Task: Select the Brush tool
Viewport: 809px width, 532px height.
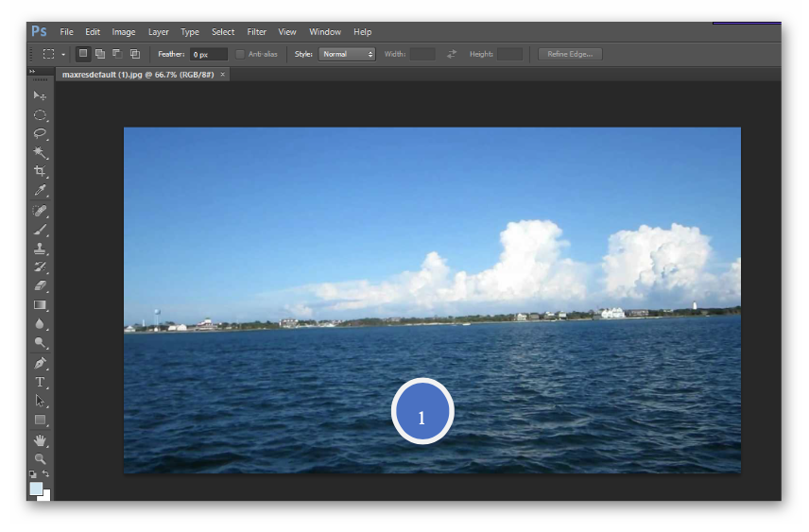Action: click(40, 230)
